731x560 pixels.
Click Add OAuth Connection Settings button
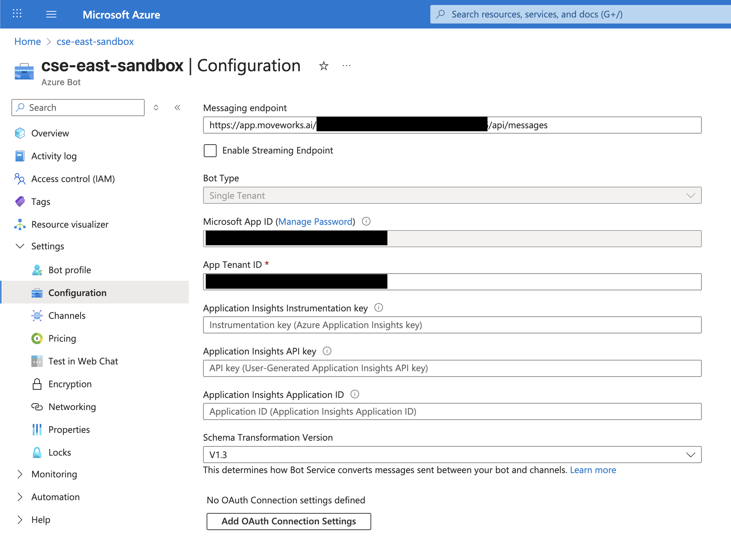[x=289, y=521]
